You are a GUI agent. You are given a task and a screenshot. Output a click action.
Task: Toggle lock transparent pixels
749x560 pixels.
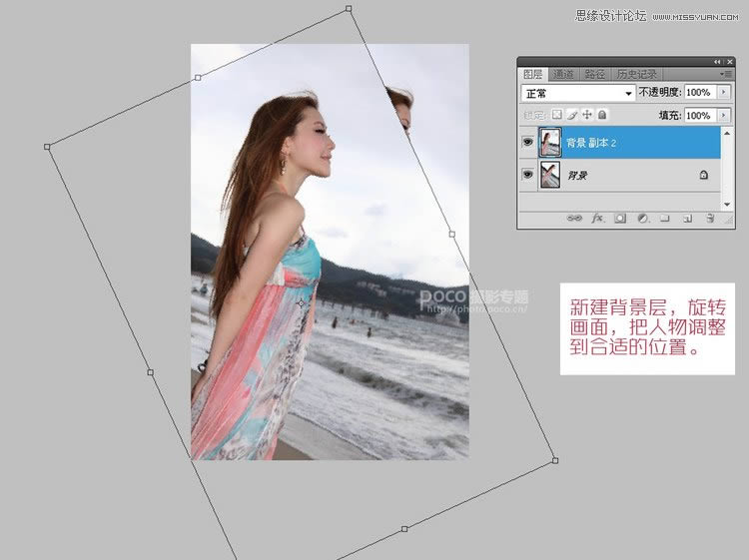[x=557, y=115]
